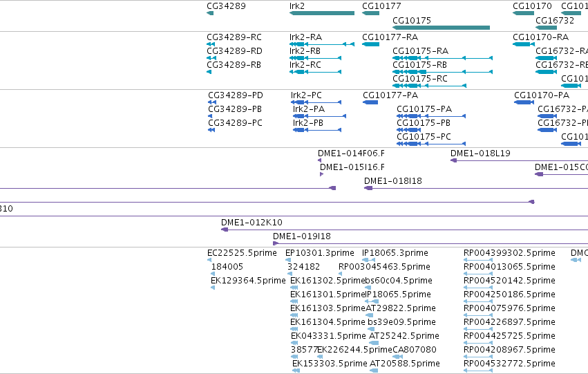Select the EK161302.5prime EST
Screen dimensions: 588x374
(x=328, y=281)
